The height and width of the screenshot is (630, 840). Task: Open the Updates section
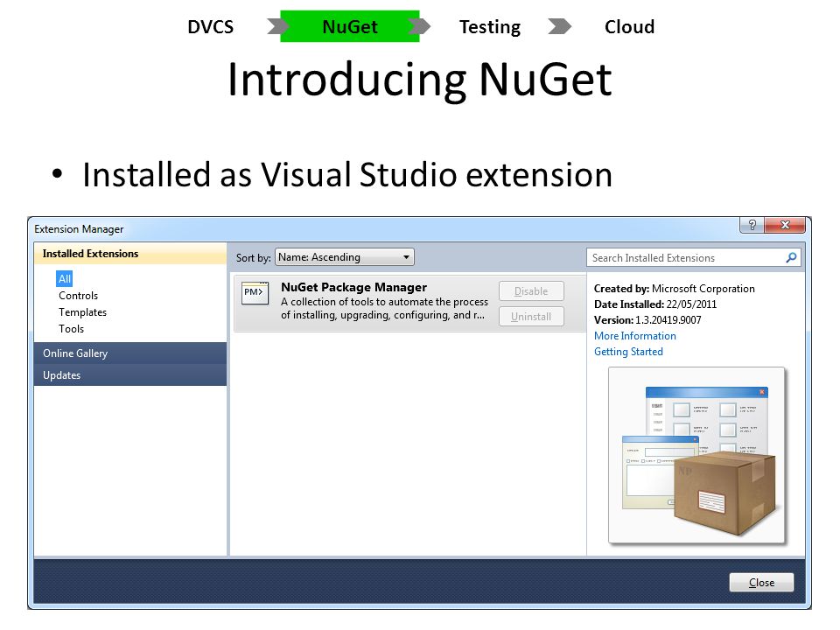[x=130, y=375]
